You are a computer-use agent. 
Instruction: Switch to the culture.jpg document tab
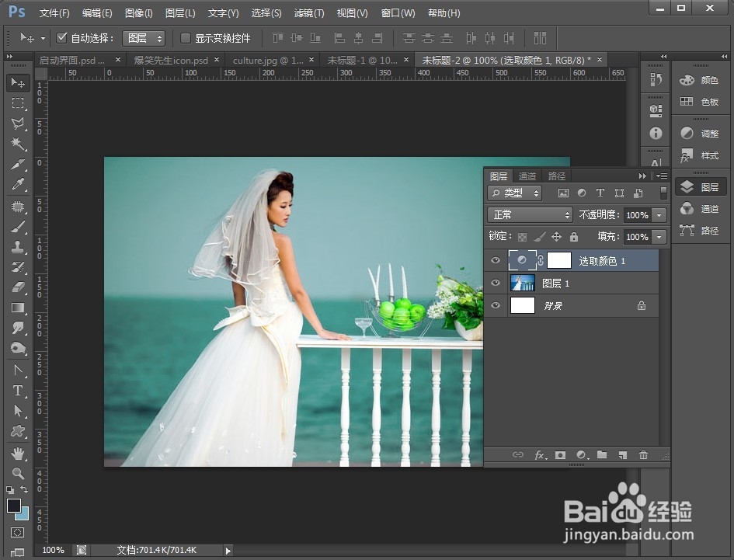pos(268,60)
